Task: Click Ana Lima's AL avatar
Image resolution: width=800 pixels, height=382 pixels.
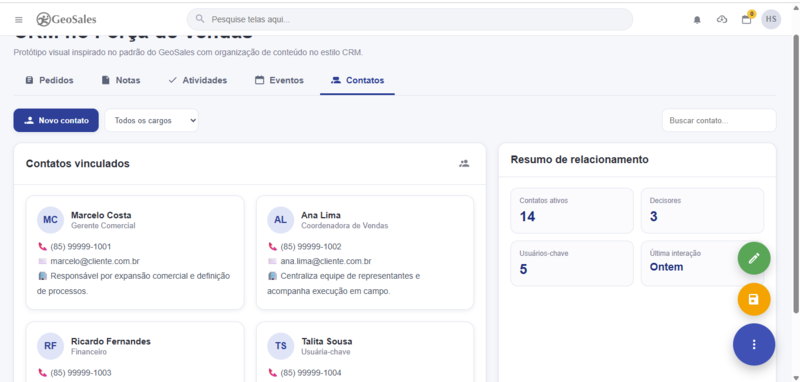Action: coord(281,220)
